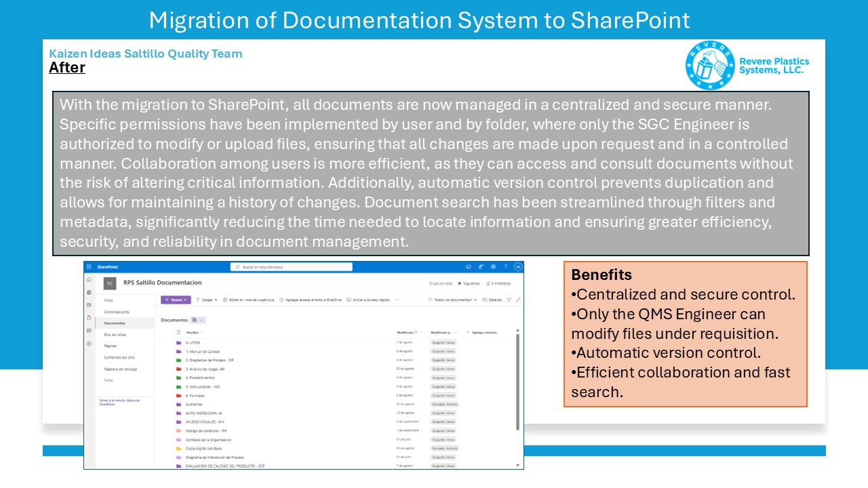Open help question mark icon
Image resolution: width=868 pixels, height=488 pixels.
pyautogui.click(x=505, y=267)
